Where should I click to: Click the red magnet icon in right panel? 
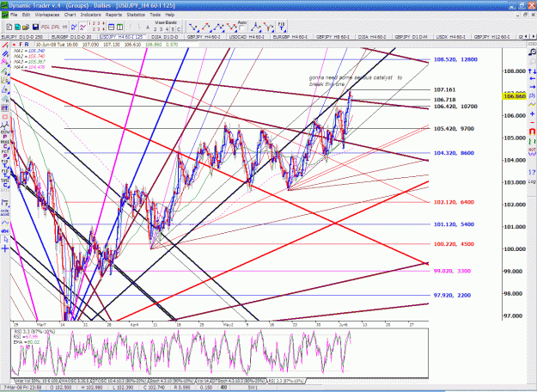[x=532, y=132]
